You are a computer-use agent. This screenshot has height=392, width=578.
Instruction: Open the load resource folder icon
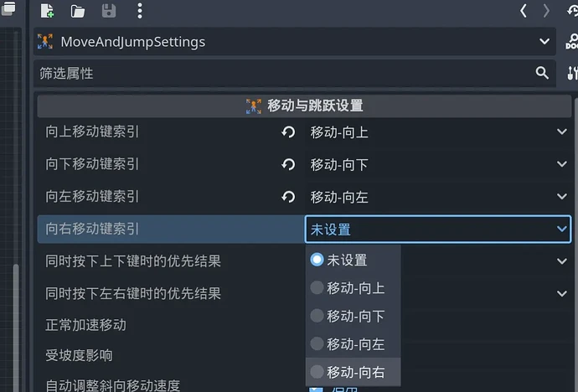[78, 11]
